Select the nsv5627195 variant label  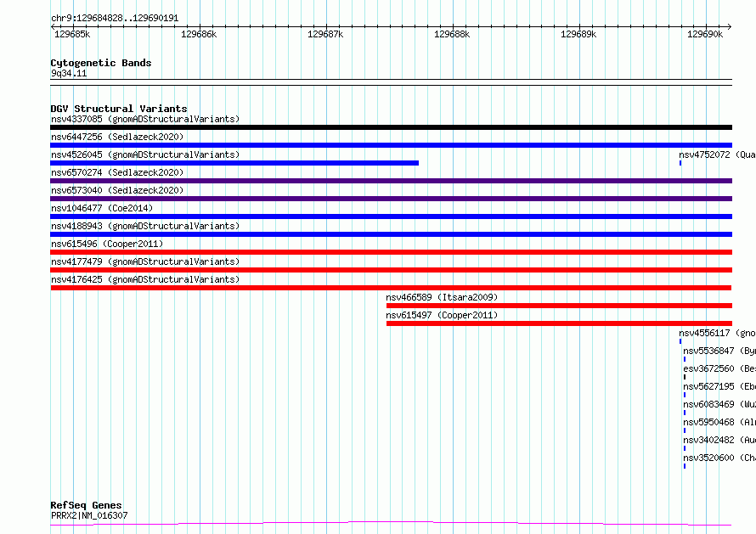tap(719, 386)
